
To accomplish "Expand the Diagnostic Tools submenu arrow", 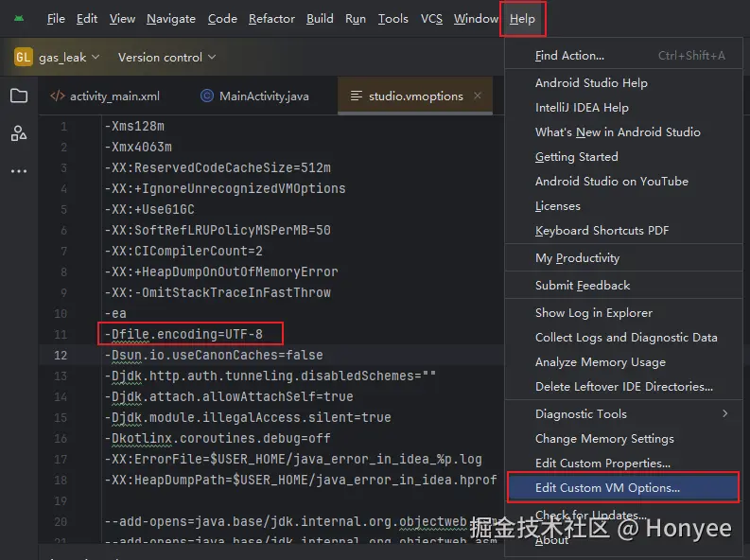I will pyautogui.click(x=725, y=413).
